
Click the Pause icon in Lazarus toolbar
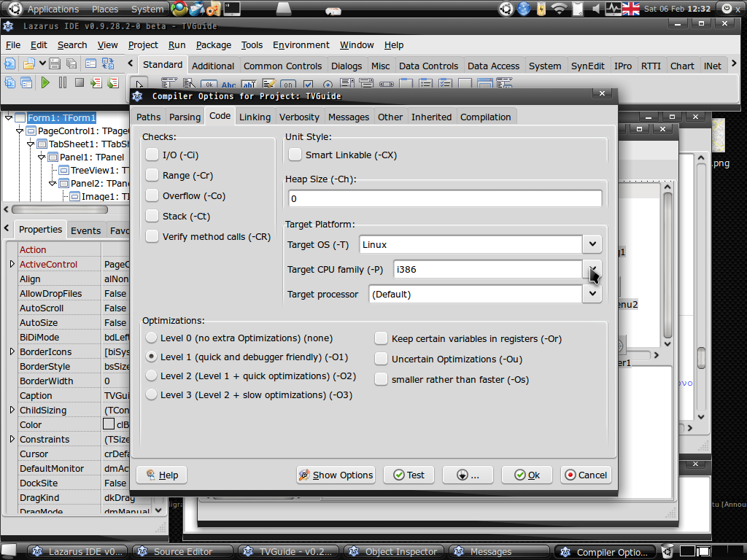click(63, 83)
